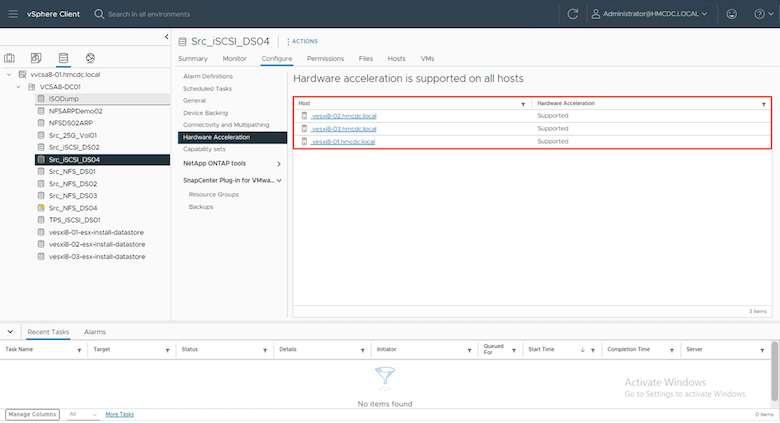780x423 pixels.
Task: Collapse the left navigation pane
Action: tap(166, 37)
